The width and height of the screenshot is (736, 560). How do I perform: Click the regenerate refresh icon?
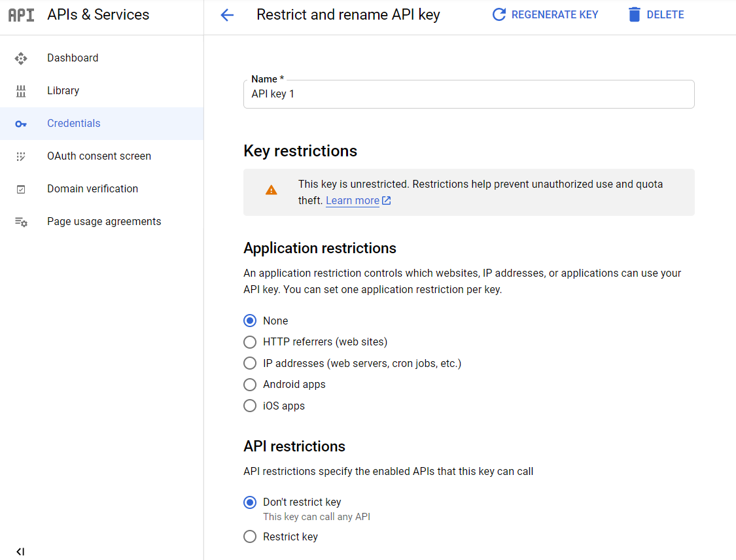[499, 14]
